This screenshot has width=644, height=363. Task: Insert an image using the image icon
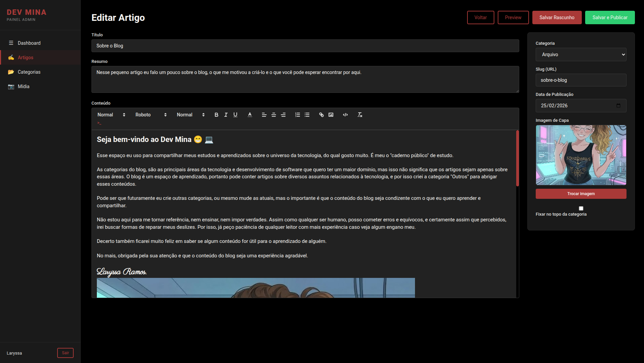pos(331,115)
